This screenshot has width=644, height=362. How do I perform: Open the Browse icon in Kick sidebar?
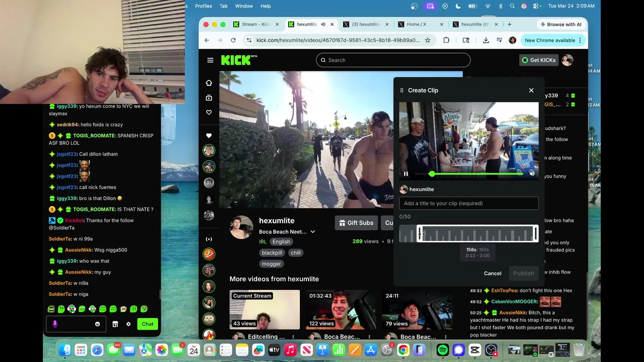[x=209, y=98]
